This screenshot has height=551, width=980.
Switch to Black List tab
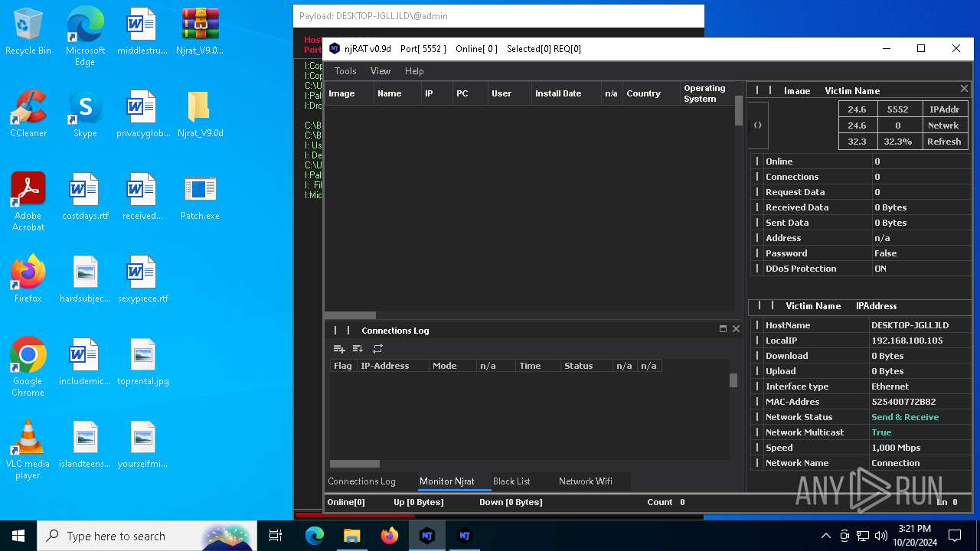pos(511,481)
